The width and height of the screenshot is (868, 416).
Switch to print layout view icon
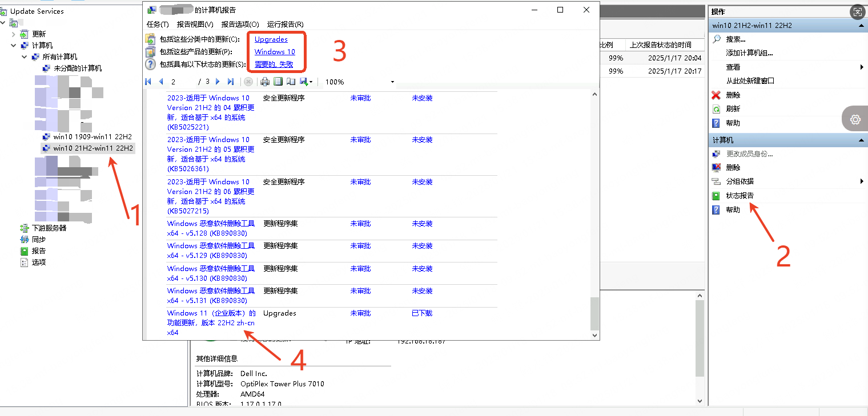coord(278,82)
